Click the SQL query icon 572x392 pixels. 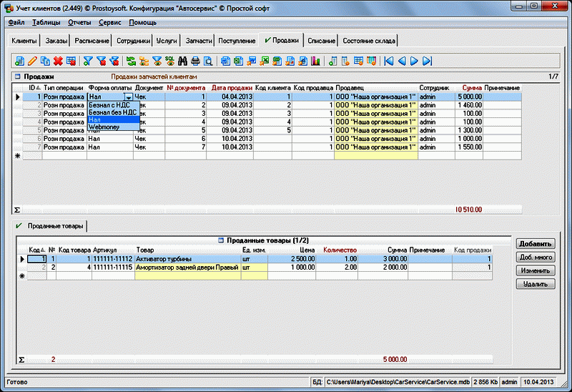click(169, 61)
